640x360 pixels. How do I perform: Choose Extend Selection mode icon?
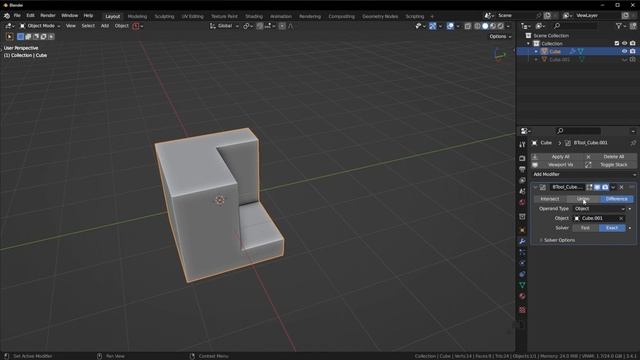point(28,37)
